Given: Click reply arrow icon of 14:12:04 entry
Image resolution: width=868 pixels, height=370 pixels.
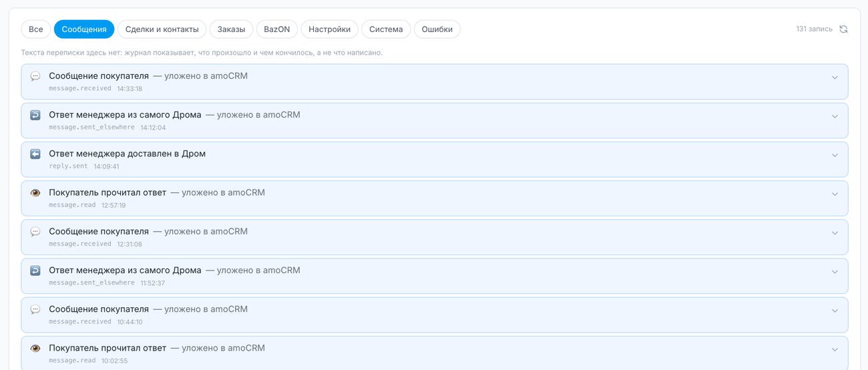Looking at the screenshot, I should tap(35, 115).
